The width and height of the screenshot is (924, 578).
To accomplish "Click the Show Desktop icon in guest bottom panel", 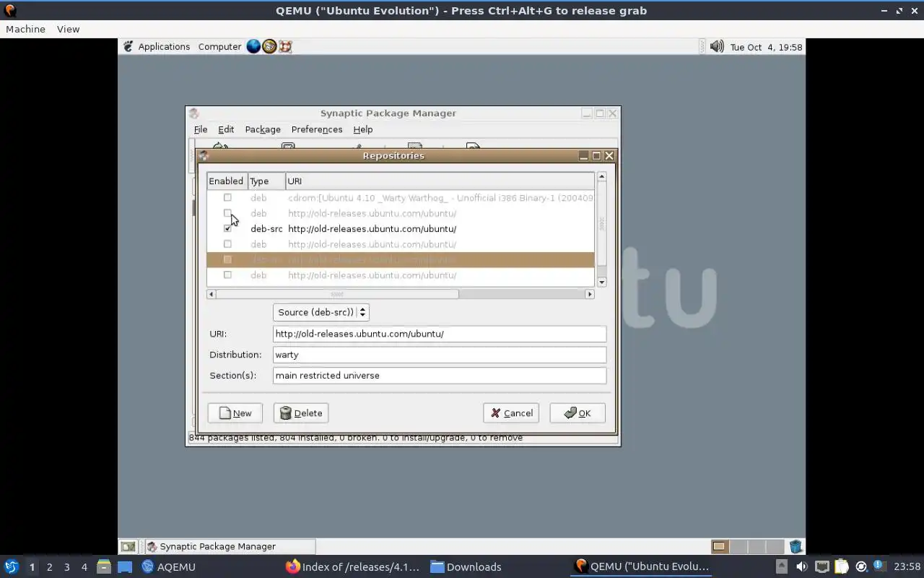I will click(128, 546).
